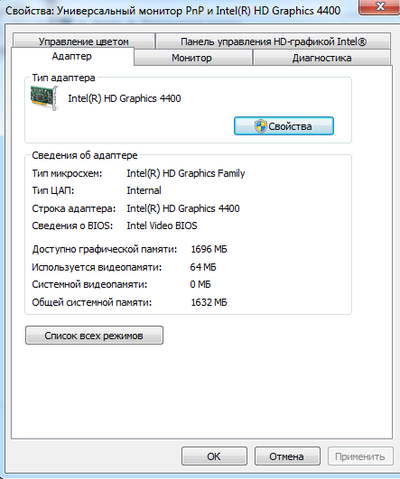Cancel the dialog with Отмена

pyautogui.click(x=287, y=456)
